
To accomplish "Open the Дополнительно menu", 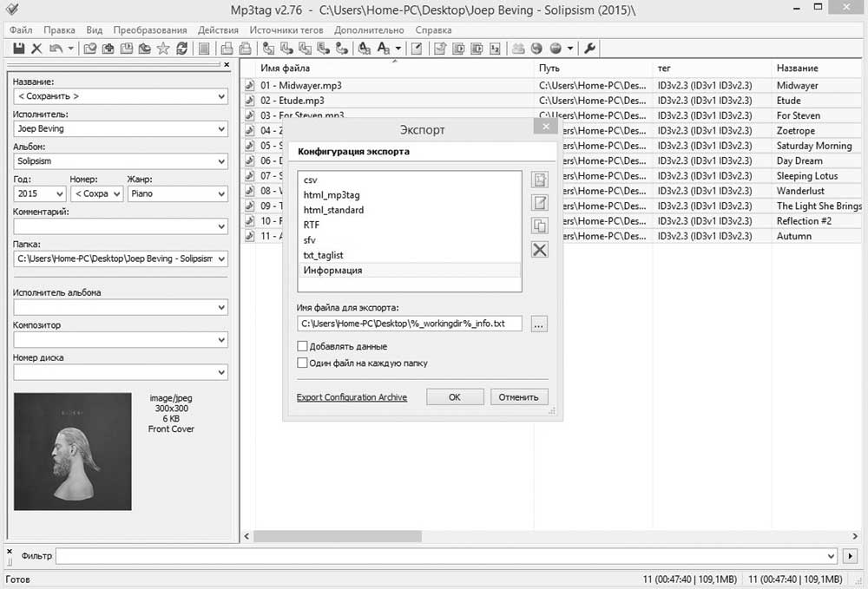I will tap(369, 29).
